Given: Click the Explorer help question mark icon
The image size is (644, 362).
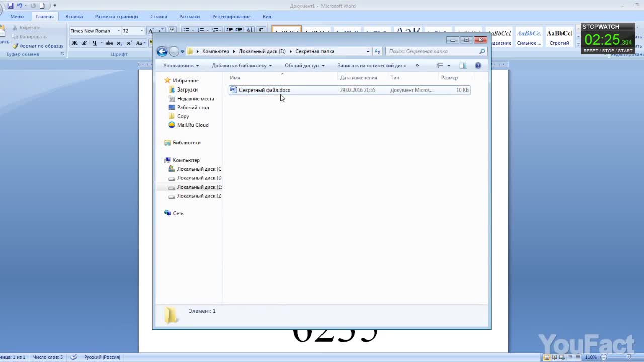Looking at the screenshot, I should pos(478,65).
